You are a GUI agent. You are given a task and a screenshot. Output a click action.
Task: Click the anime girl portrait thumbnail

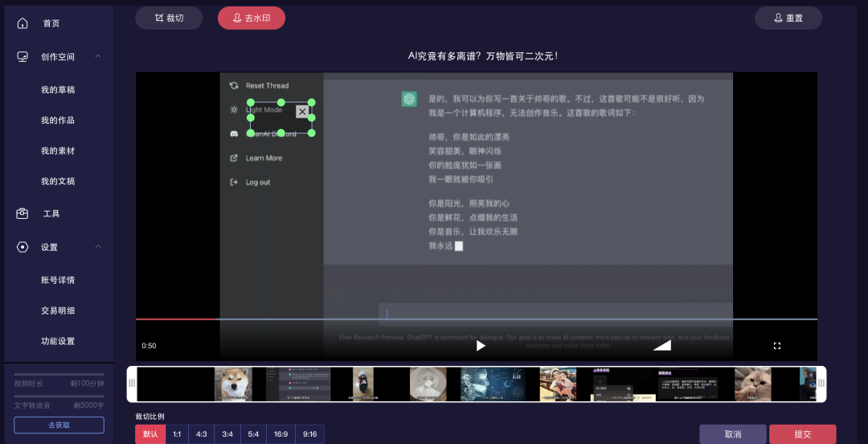(428, 384)
